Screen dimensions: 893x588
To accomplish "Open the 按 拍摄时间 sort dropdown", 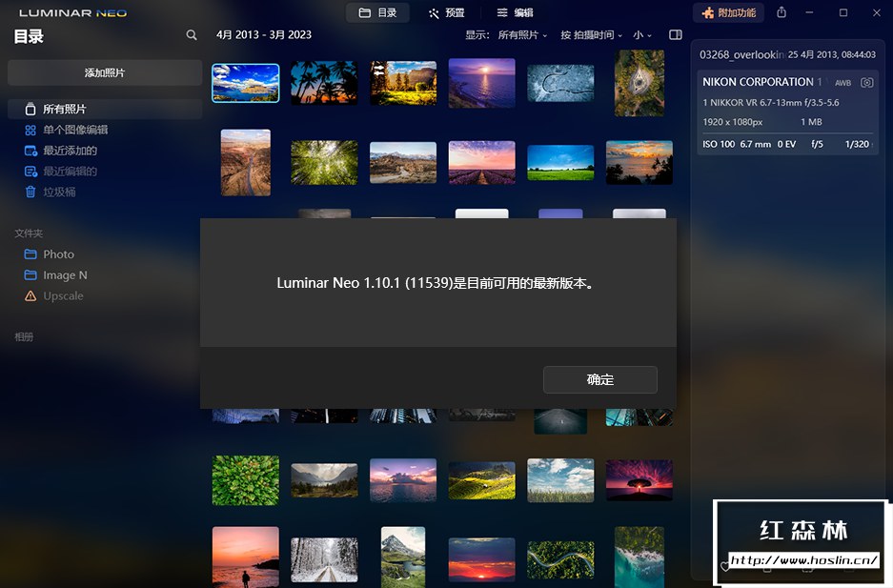I will 591,35.
